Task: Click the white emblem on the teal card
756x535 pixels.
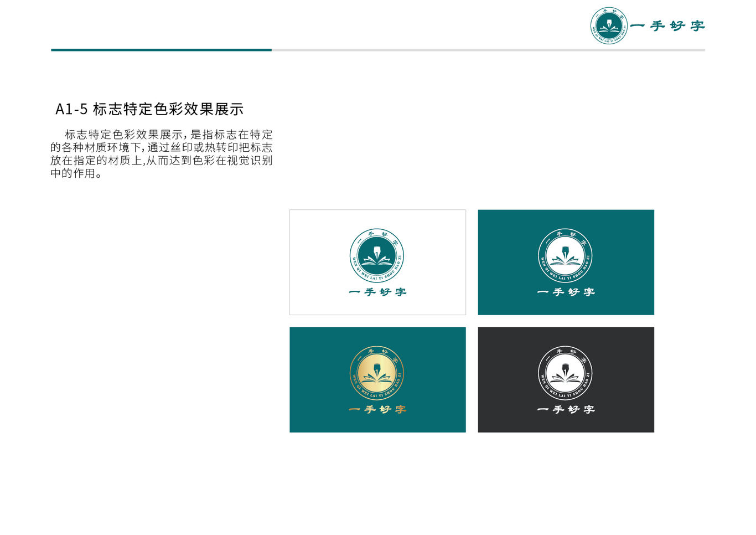Action: [565, 256]
